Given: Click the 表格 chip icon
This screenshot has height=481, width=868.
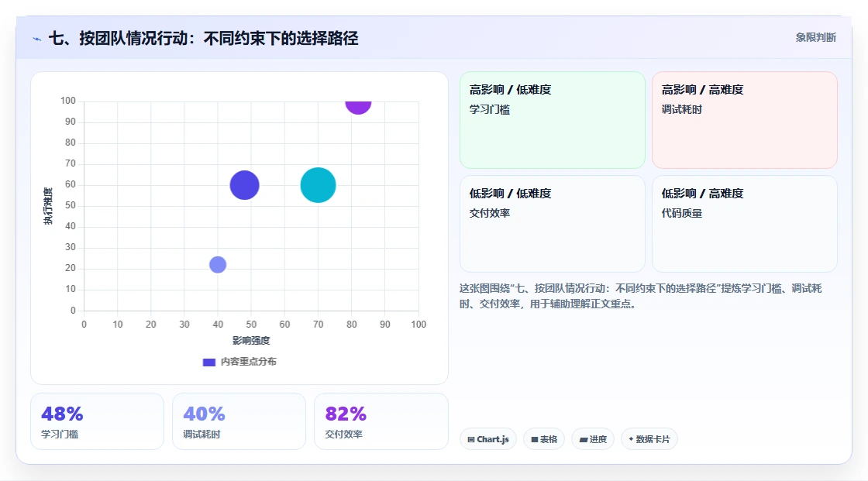Looking at the screenshot, I should coord(535,439).
